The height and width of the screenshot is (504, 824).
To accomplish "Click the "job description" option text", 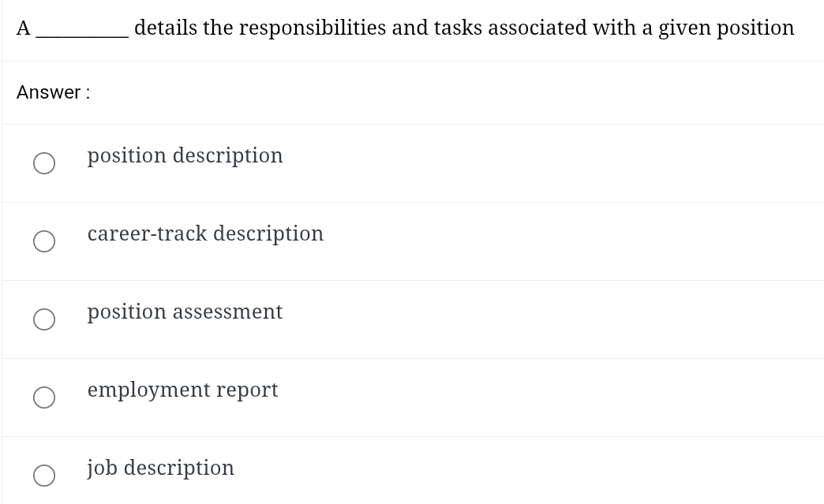I will pyautogui.click(x=160, y=468).
